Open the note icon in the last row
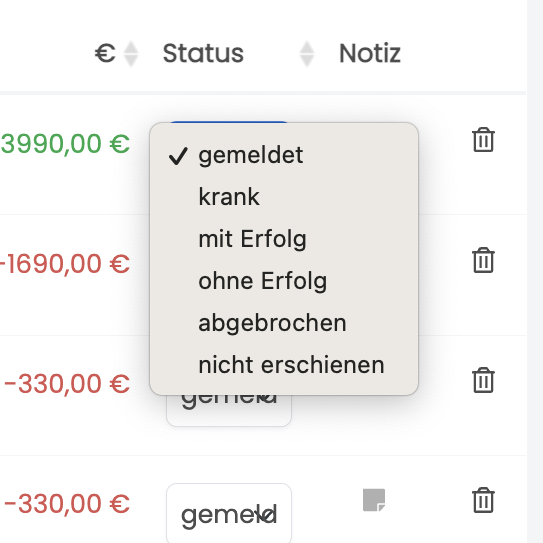Screen dimensions: 543x543 tap(374, 500)
